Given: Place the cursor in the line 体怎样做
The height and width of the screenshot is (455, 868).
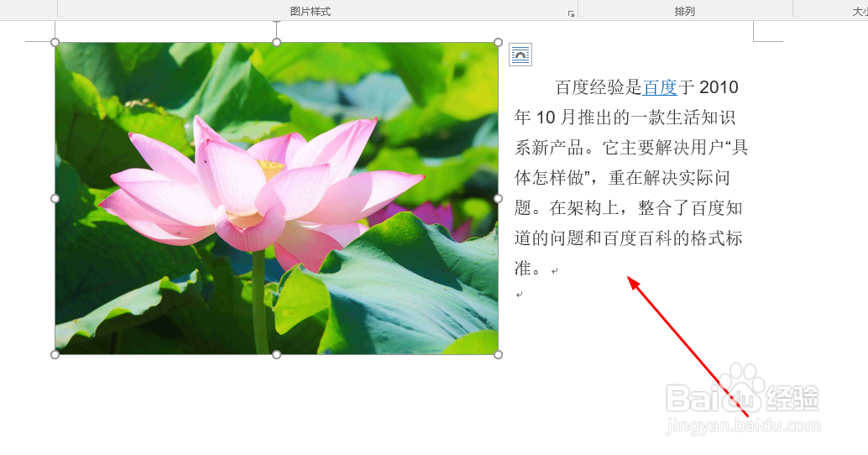Looking at the screenshot, I should tap(549, 178).
